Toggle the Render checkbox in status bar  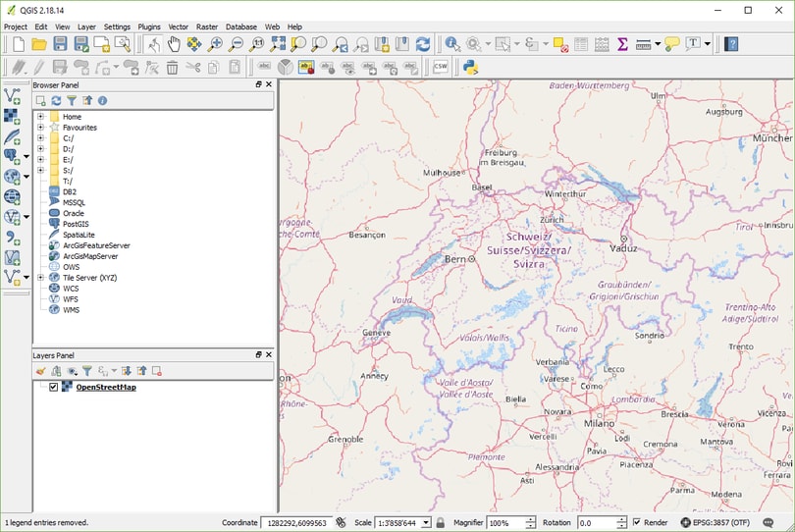[x=637, y=522]
